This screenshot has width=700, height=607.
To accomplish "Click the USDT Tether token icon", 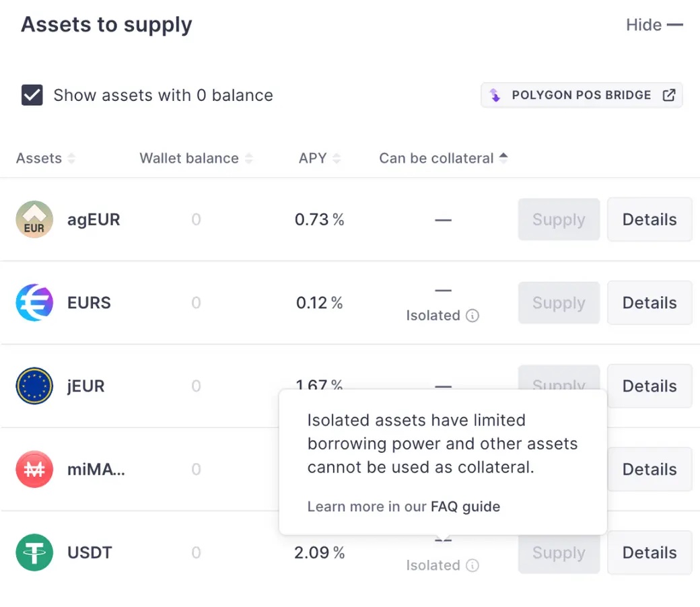I will coord(34,552).
